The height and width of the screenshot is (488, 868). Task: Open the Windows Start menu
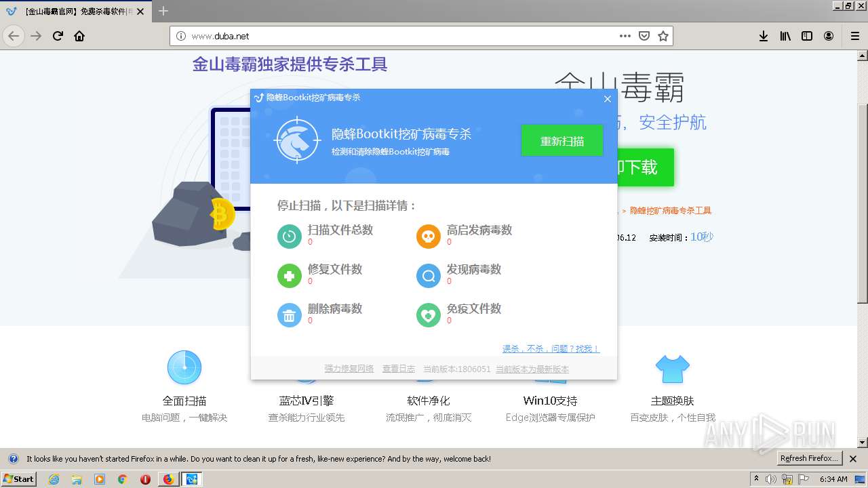tap(19, 479)
